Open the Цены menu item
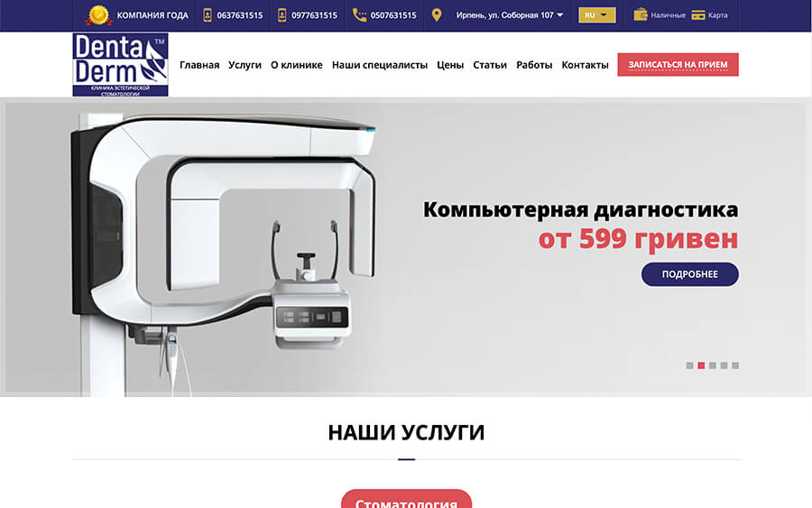812x508 pixels. coord(450,65)
